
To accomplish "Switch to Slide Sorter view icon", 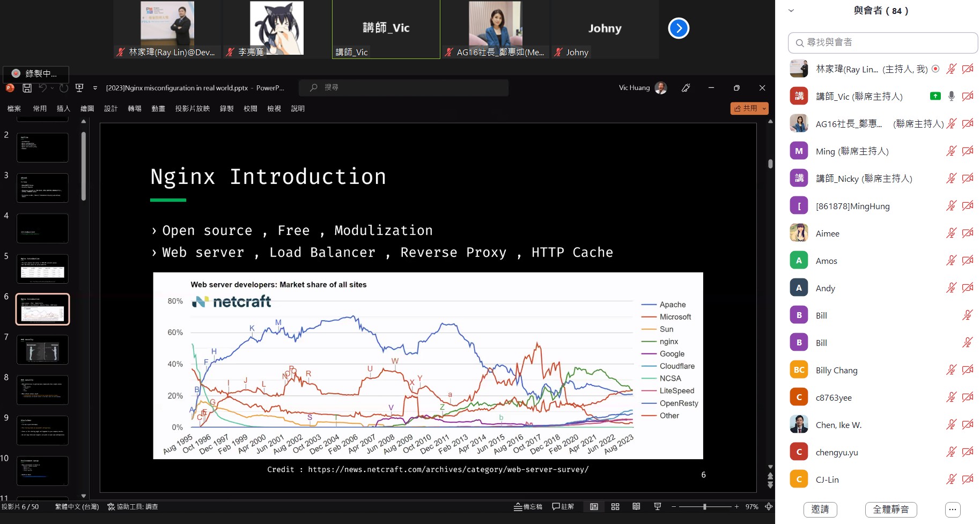I will coord(615,507).
